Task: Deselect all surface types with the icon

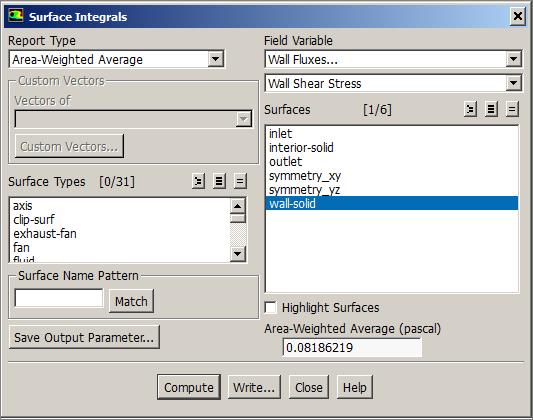Action: [240, 181]
